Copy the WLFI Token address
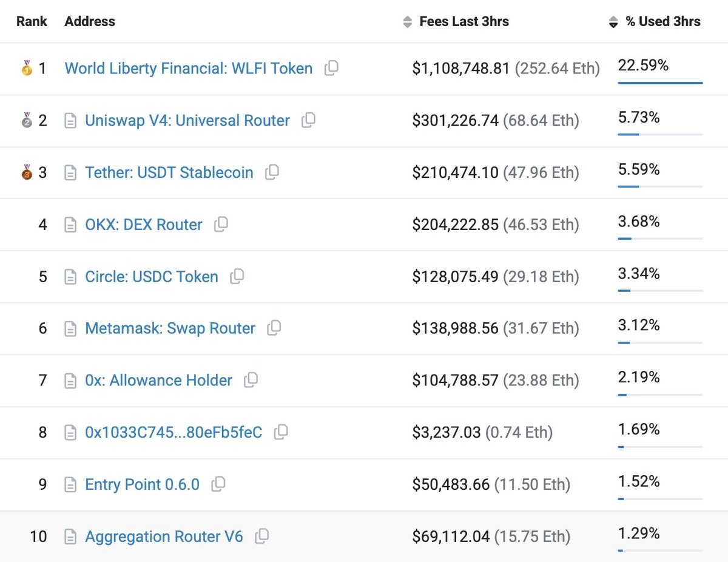 [331, 69]
